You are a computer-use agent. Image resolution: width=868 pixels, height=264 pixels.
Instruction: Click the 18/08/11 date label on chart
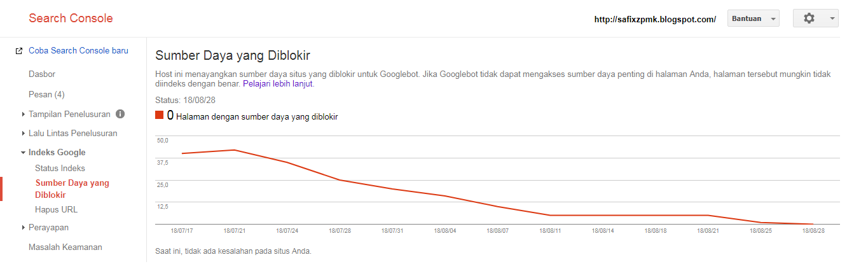point(550,230)
